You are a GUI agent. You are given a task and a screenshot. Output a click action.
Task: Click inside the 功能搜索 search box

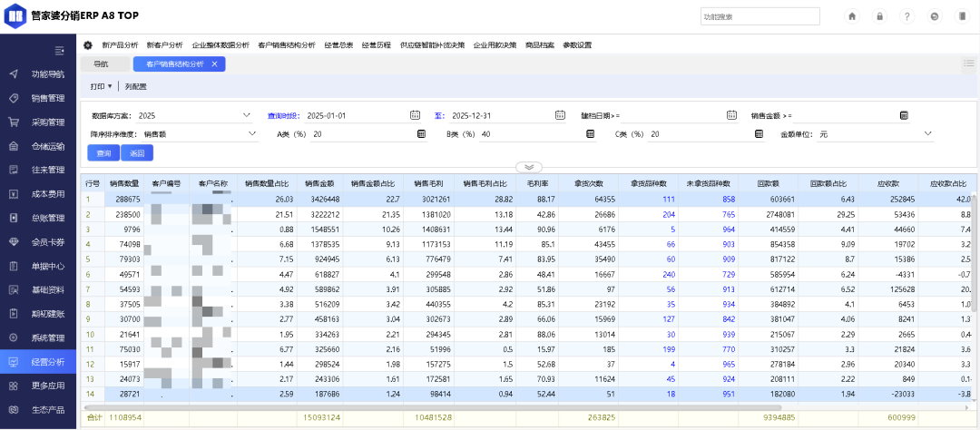tap(760, 17)
